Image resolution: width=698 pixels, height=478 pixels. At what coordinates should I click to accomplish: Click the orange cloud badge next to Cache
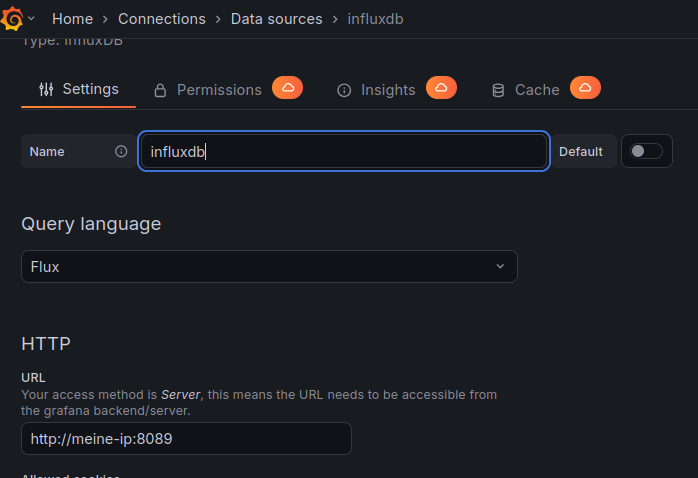pyautogui.click(x=585, y=89)
